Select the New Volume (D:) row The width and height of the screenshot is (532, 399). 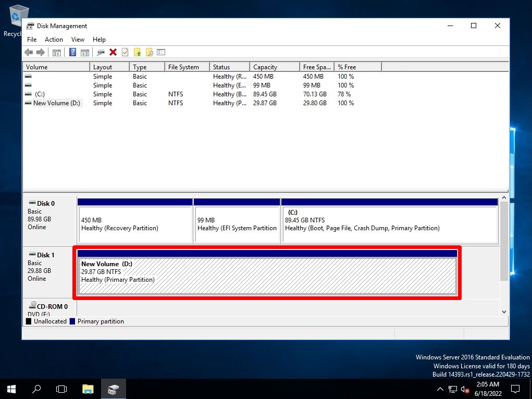[54, 103]
